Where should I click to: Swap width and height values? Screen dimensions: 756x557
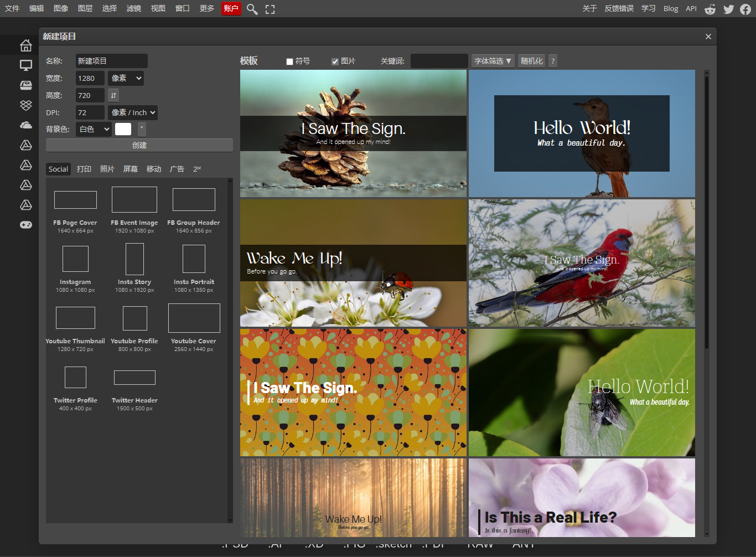click(x=113, y=95)
